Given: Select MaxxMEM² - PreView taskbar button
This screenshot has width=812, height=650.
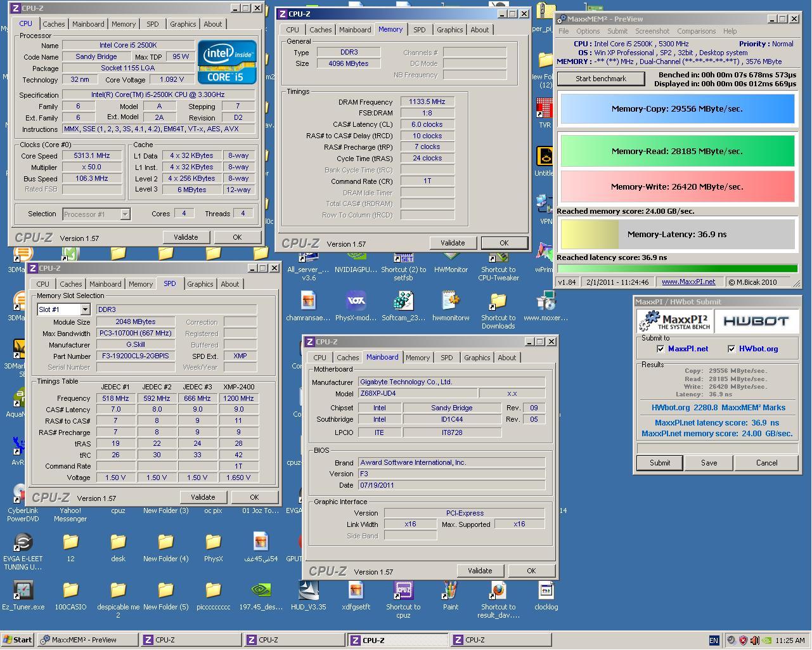Looking at the screenshot, I should point(87,640).
